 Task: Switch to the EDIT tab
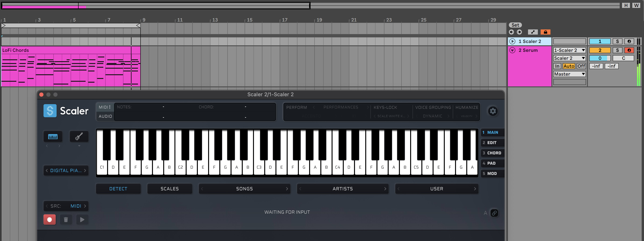pos(492,143)
